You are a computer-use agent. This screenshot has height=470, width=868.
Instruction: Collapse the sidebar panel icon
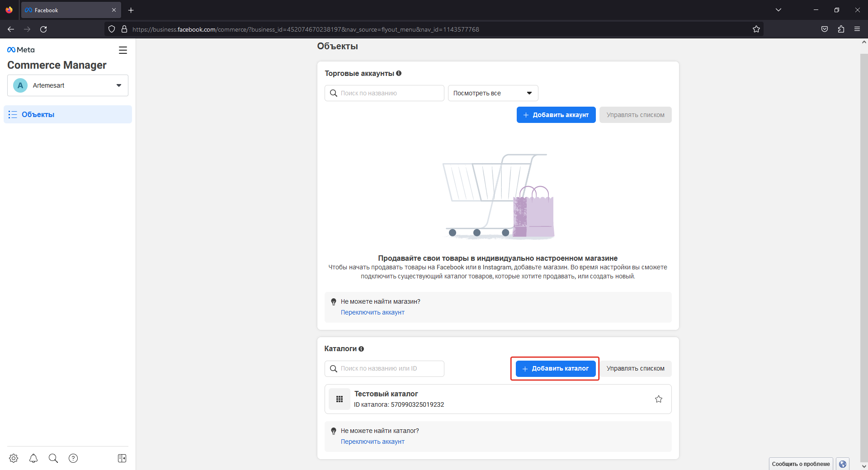pos(122,458)
